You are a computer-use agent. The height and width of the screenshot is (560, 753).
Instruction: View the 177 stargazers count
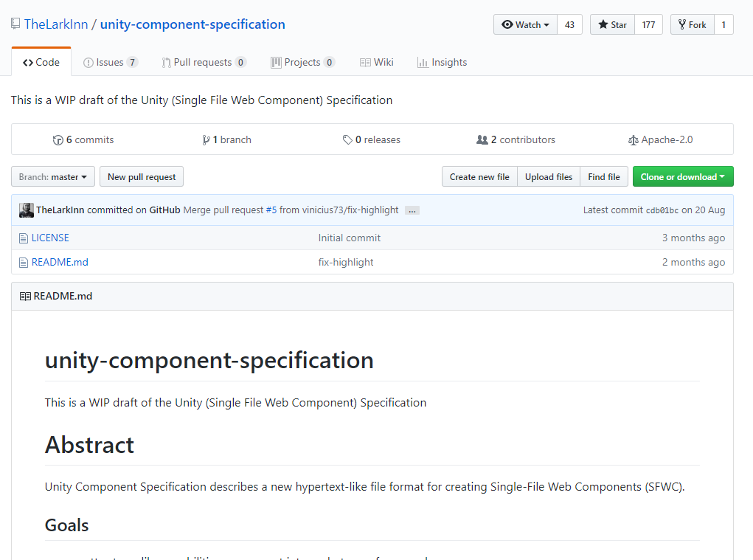click(x=648, y=24)
